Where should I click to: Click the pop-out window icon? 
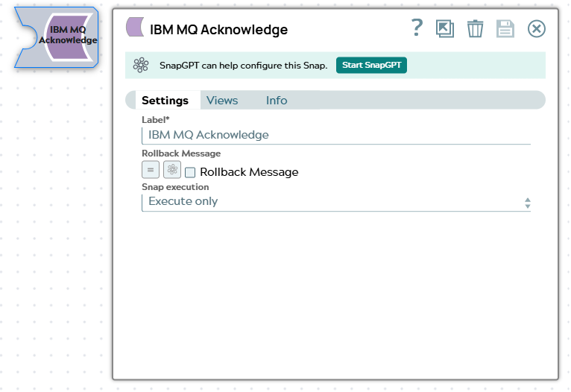click(445, 28)
